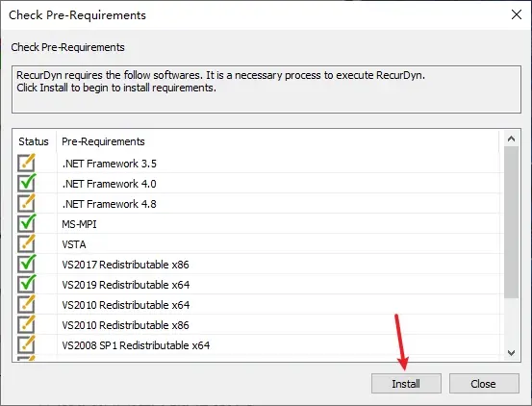Viewport: 532px width, 406px height.
Task: Click the Close button
Action: 484,384
